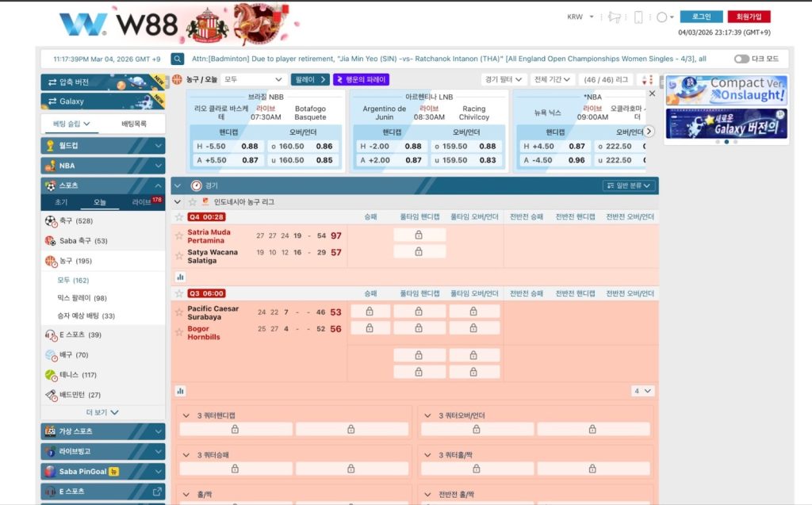
Task: Open statistics chart icon for Pacific Caesar match
Action: [180, 391]
